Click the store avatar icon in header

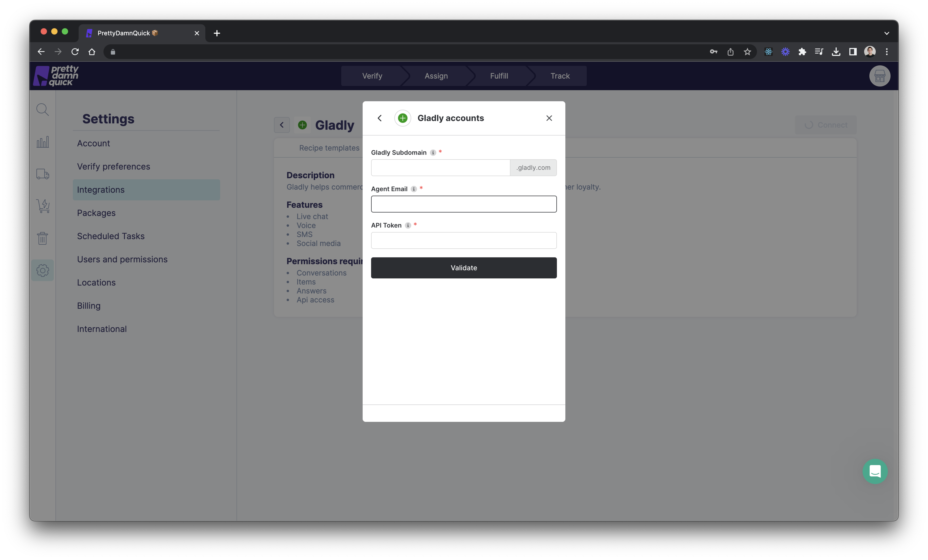(879, 76)
